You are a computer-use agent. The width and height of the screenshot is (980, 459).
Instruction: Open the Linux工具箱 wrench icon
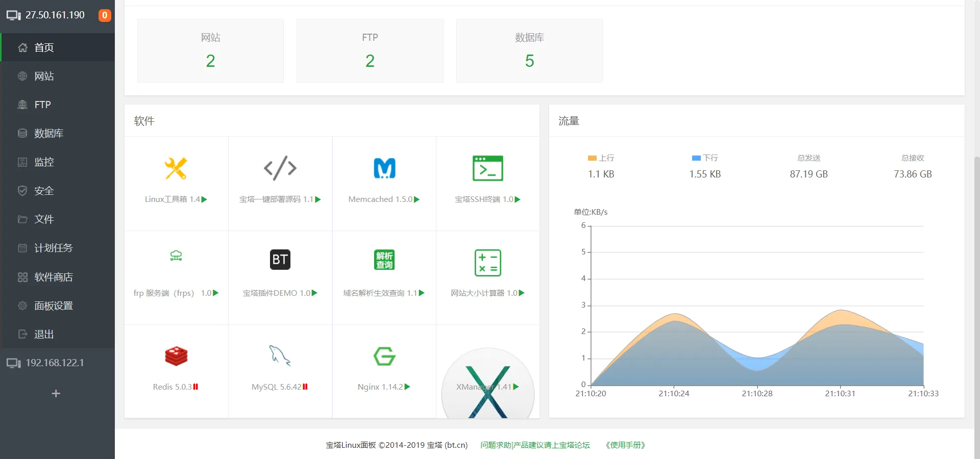tap(176, 168)
